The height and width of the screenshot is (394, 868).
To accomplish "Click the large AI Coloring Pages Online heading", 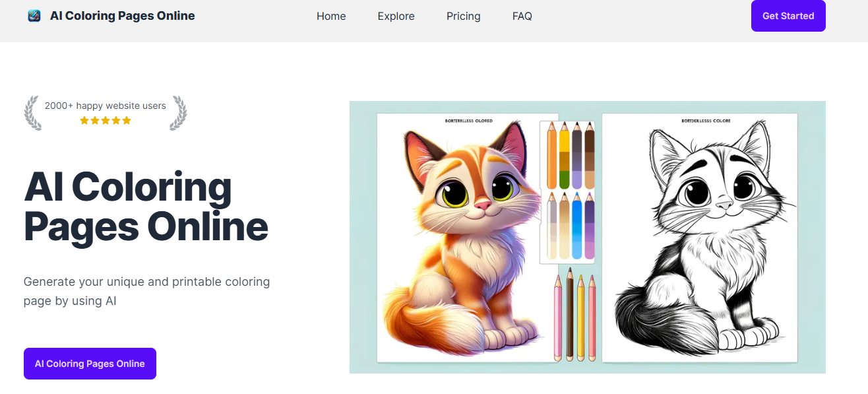I will [146, 207].
